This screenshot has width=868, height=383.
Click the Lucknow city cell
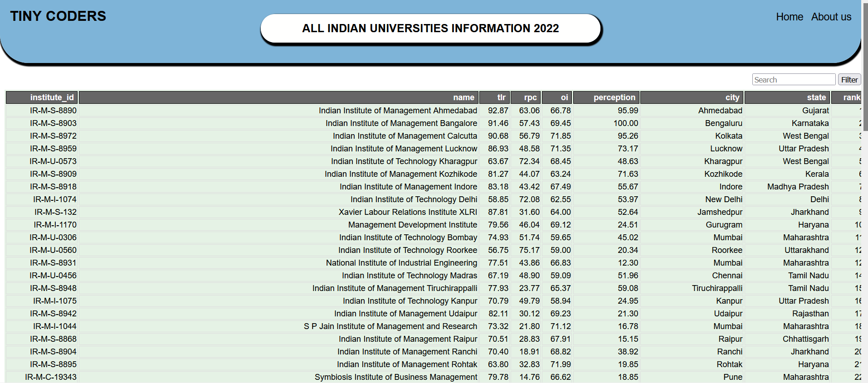[692, 149]
